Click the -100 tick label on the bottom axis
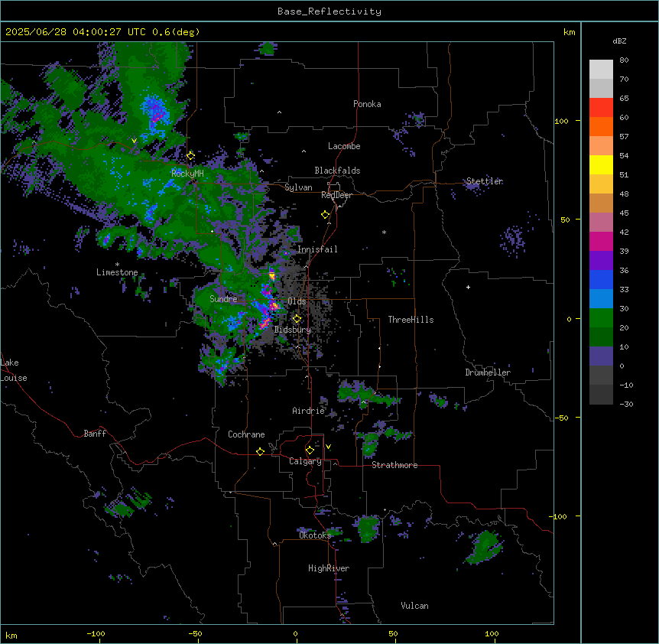 [x=96, y=633]
